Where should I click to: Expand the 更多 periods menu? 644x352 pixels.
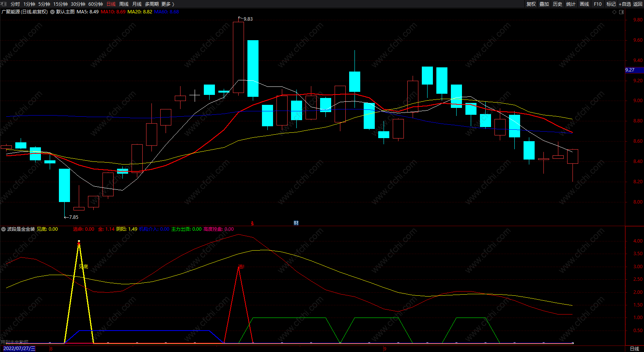(168, 4)
